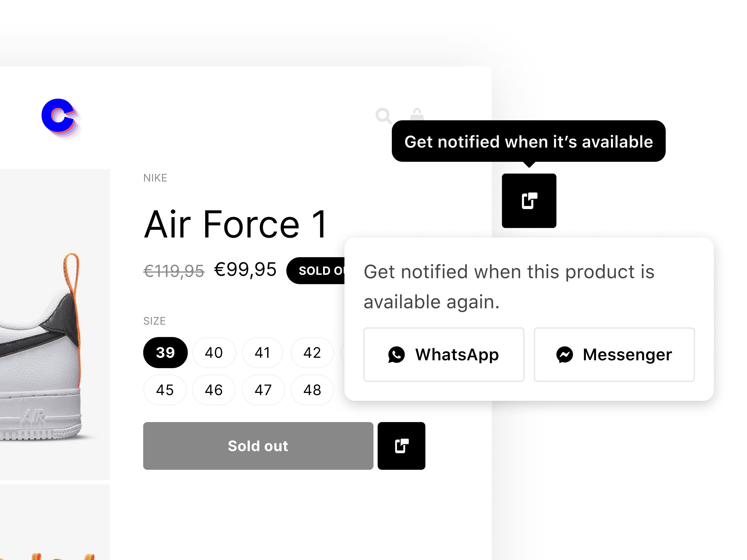Select size 48
The image size is (747, 560).
pos(312,390)
